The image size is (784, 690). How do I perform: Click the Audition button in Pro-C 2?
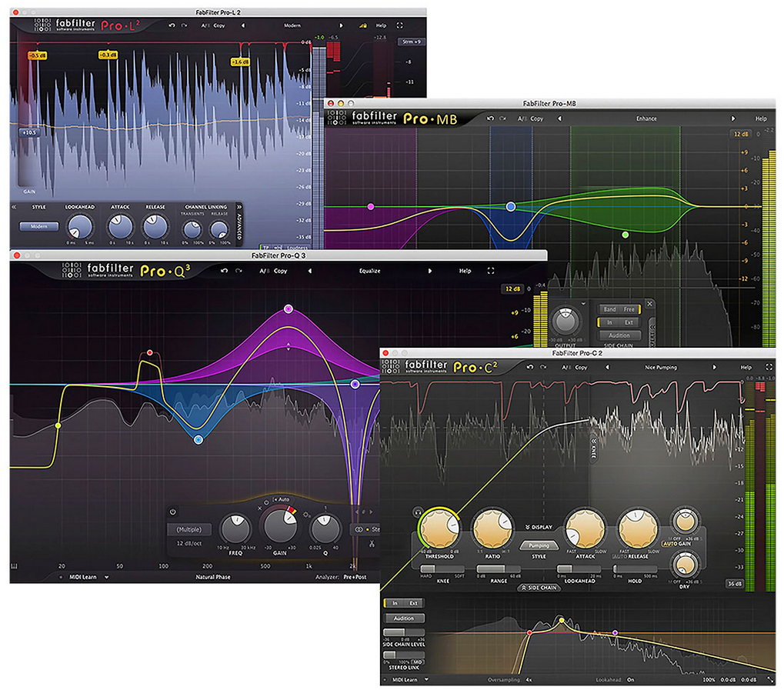pos(403,618)
